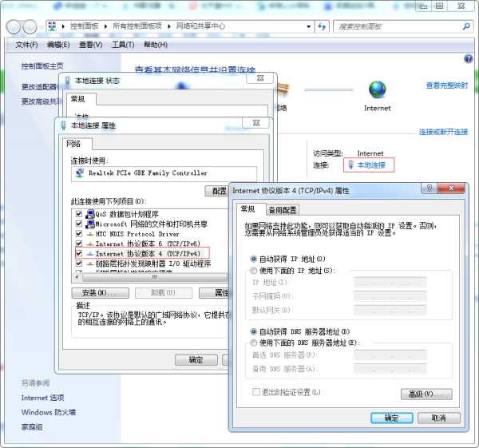Uncheck QoS 数据包计划程序 checkbox

[x=79, y=214]
